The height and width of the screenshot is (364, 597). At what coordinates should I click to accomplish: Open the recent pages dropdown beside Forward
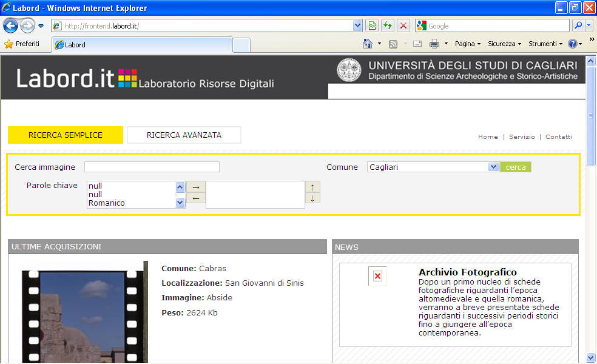41,26
